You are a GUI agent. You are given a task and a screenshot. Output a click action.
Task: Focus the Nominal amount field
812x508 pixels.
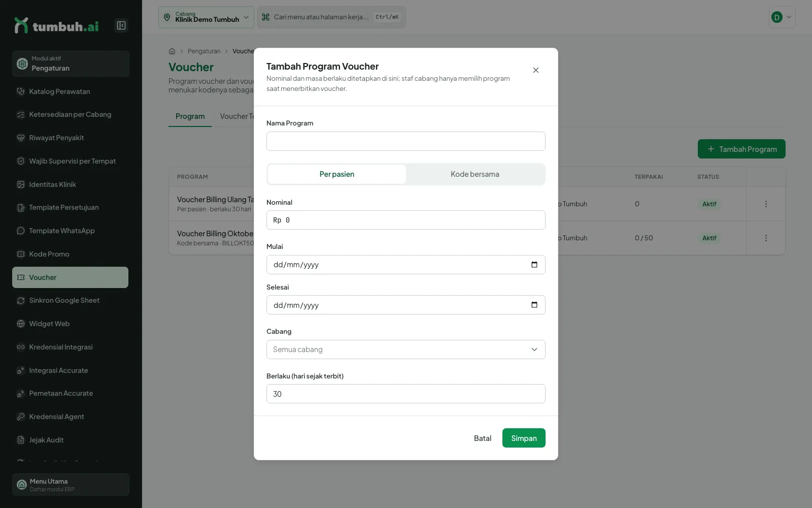406,220
